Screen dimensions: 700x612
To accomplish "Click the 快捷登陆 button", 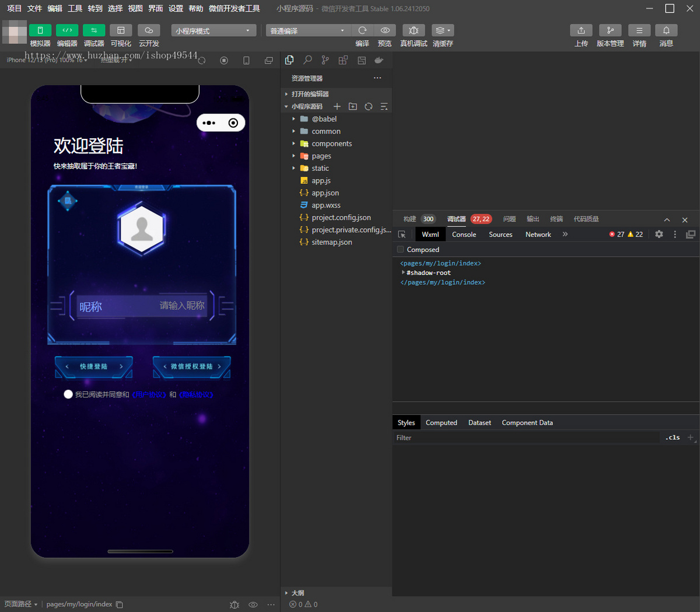I will (94, 367).
